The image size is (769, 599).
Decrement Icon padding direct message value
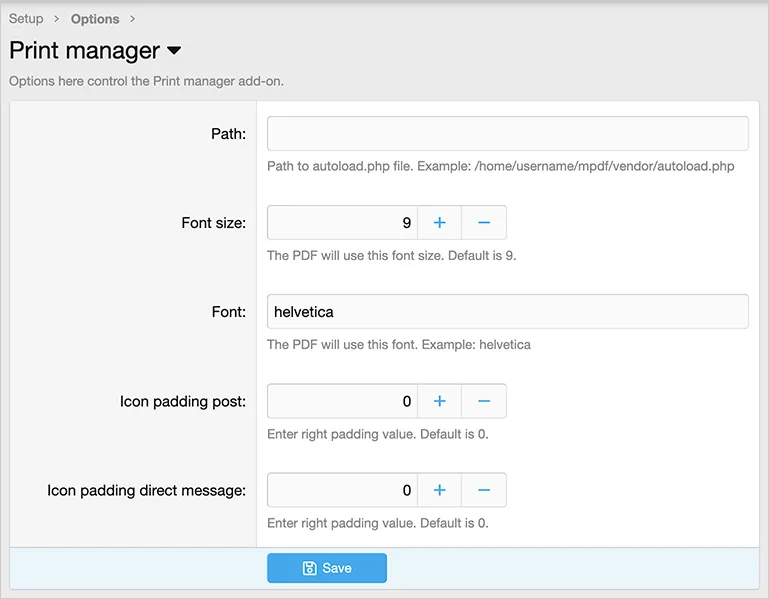coord(484,490)
